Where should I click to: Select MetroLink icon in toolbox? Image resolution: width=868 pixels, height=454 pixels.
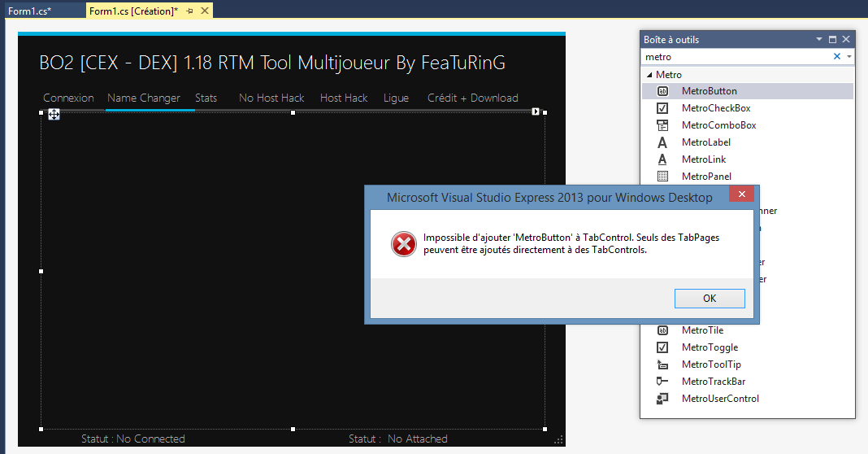[662, 159]
